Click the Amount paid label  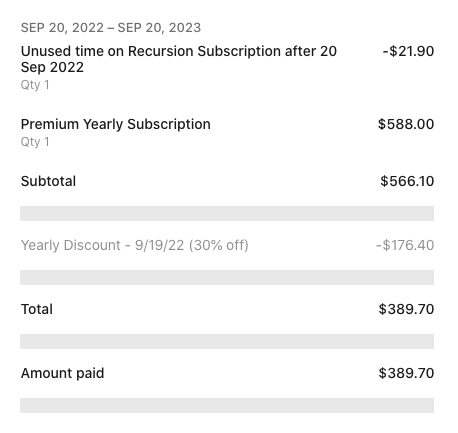(x=62, y=373)
